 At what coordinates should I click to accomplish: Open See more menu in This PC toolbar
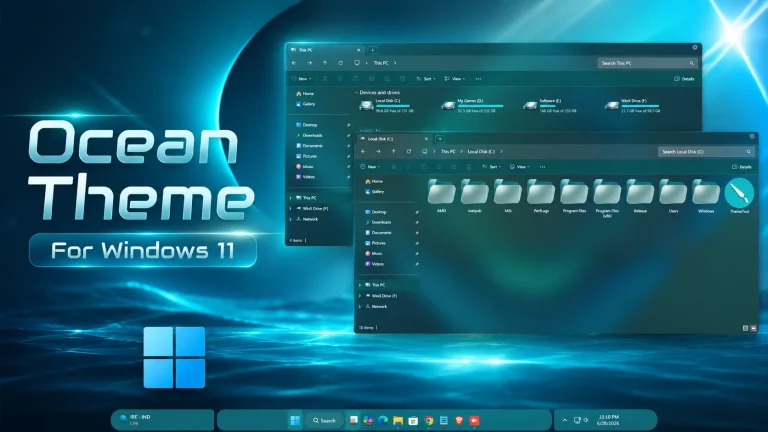pyautogui.click(x=478, y=79)
